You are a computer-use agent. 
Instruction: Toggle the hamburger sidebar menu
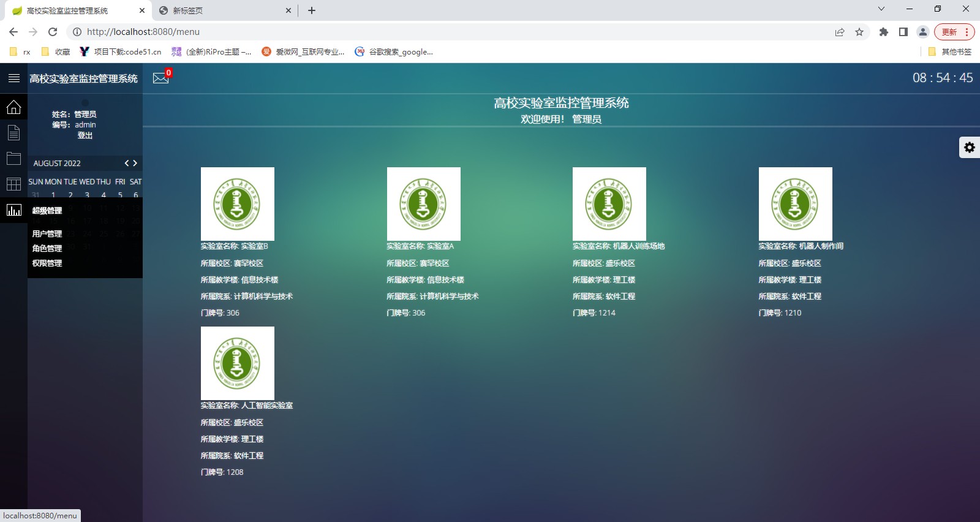[x=13, y=78]
